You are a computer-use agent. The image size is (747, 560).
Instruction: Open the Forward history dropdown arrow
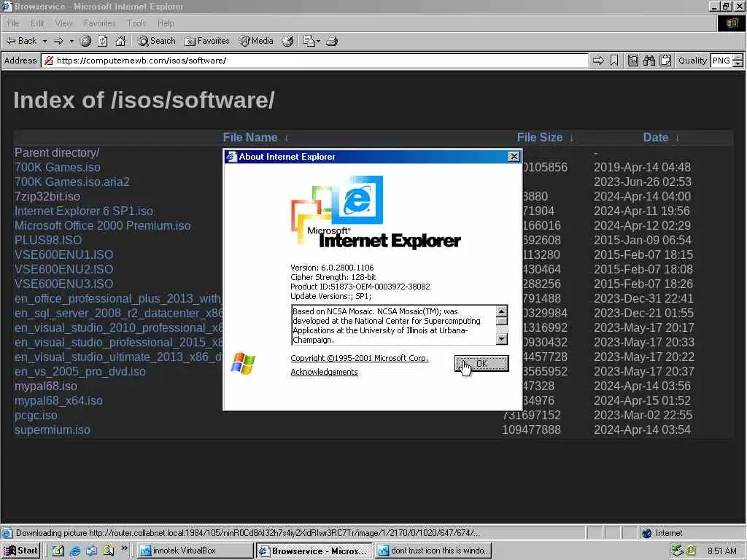71,41
